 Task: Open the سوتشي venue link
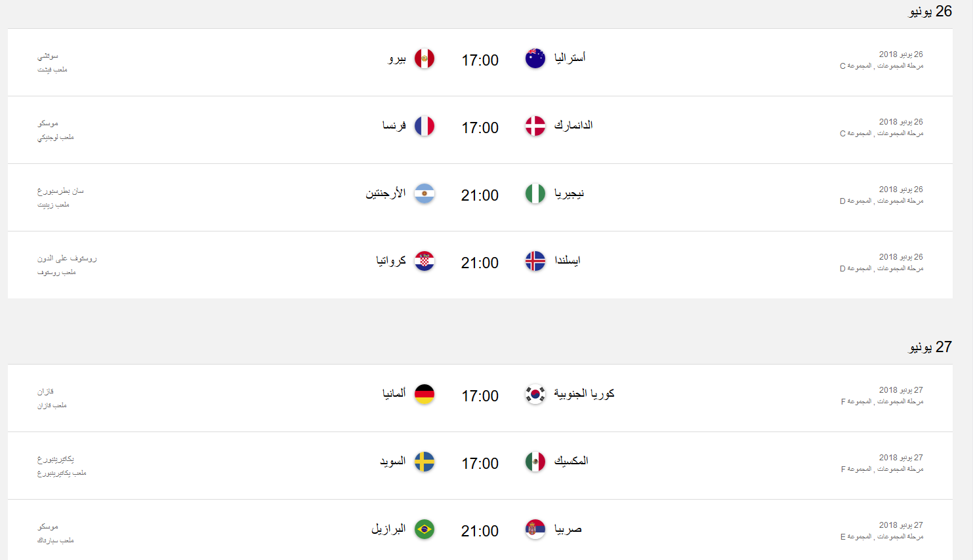[48, 54]
